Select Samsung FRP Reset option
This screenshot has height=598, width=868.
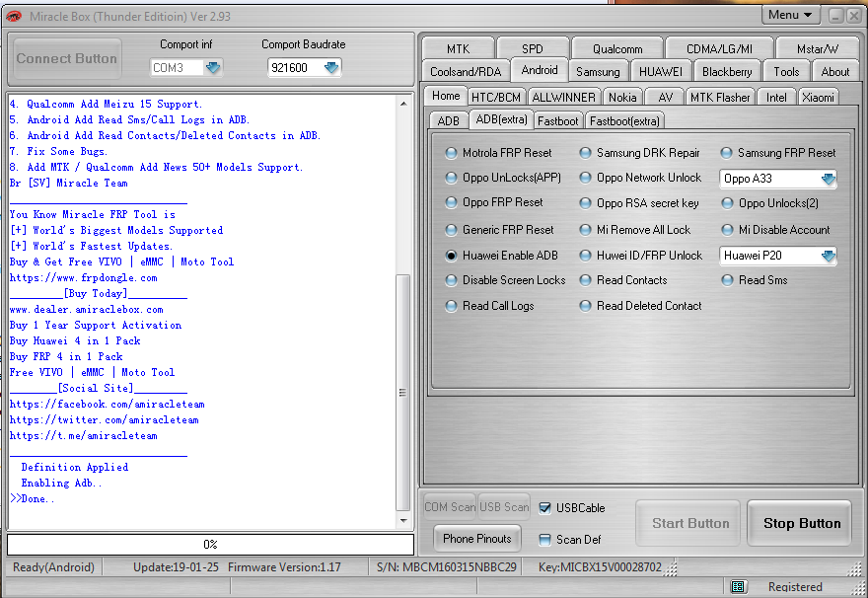[779, 153]
